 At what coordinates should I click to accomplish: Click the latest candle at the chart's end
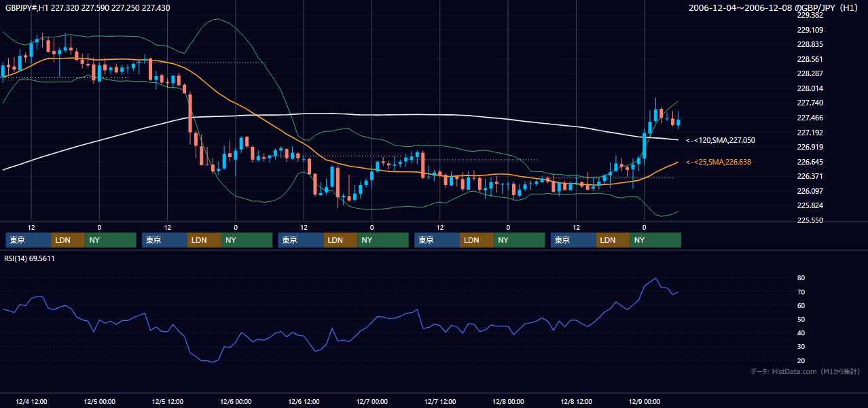(679, 121)
